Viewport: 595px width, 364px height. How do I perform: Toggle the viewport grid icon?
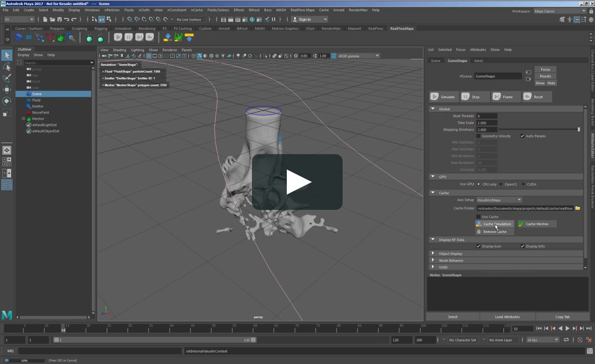point(149,56)
